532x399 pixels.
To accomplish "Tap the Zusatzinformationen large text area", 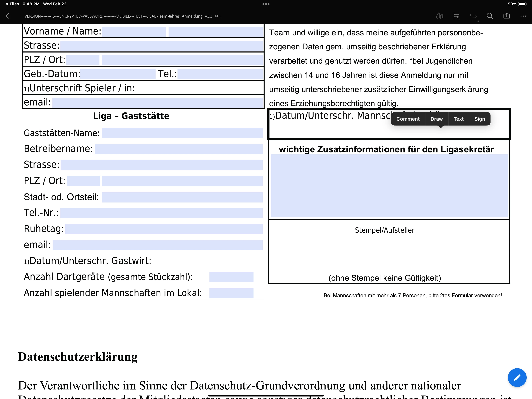I will coord(389,186).
